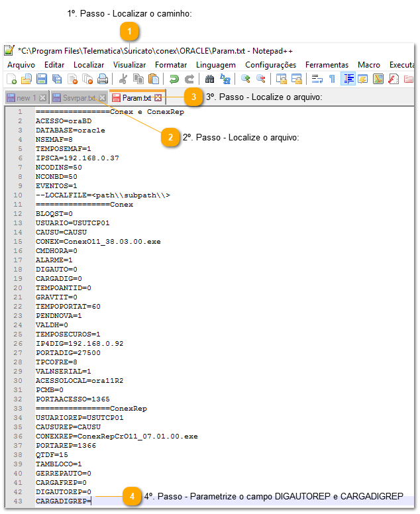Undo with the green arrow icon
420x514 pixels.
(x=174, y=79)
